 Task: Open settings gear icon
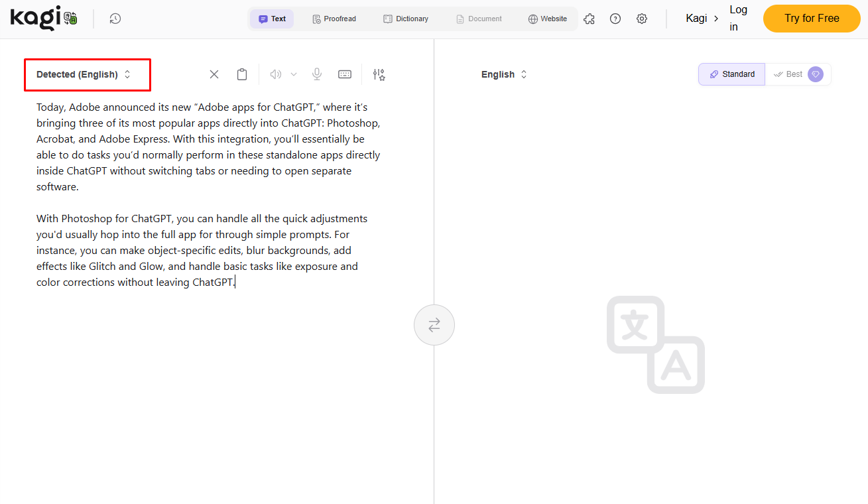(642, 19)
